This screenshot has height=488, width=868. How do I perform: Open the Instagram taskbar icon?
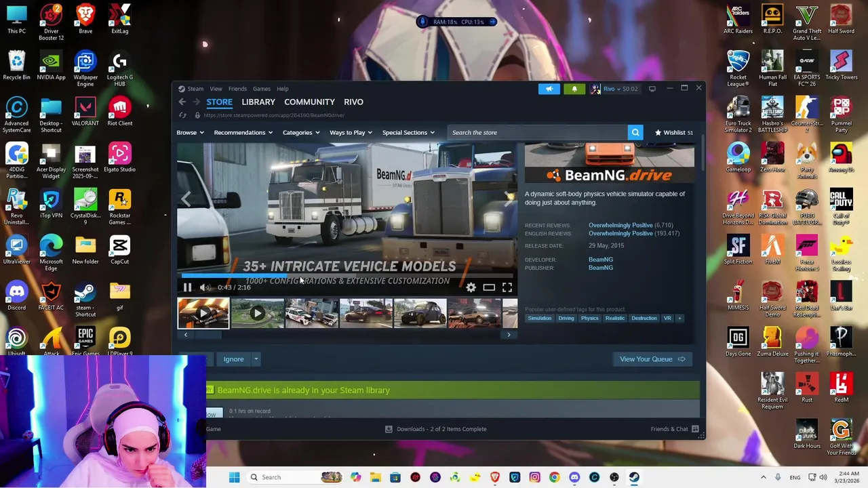point(534,477)
